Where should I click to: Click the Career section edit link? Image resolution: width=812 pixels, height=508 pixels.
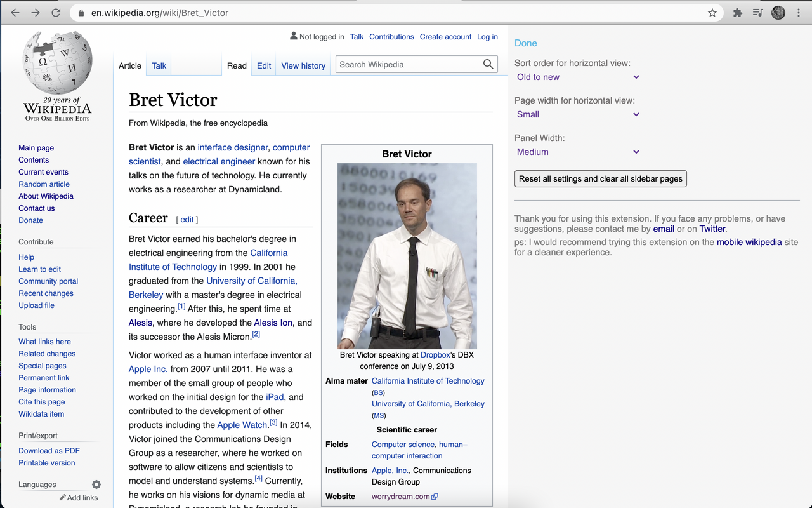[187, 220]
